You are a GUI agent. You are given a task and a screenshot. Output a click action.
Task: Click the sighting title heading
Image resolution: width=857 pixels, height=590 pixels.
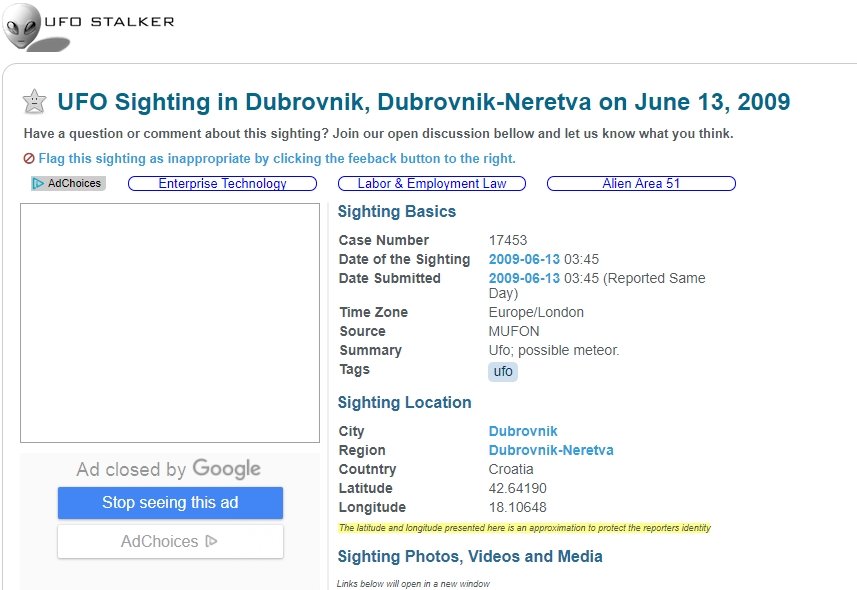point(423,102)
